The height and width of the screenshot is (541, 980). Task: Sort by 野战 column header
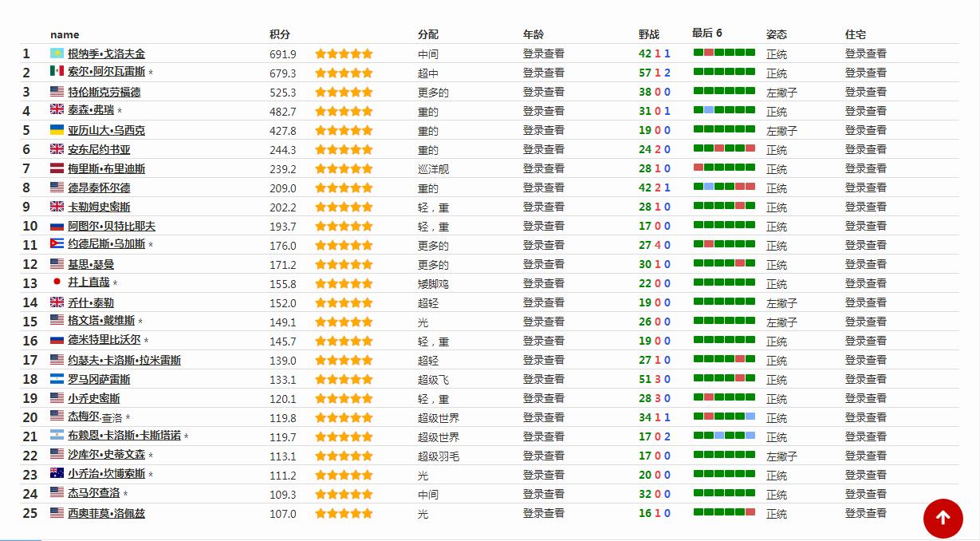649,34
